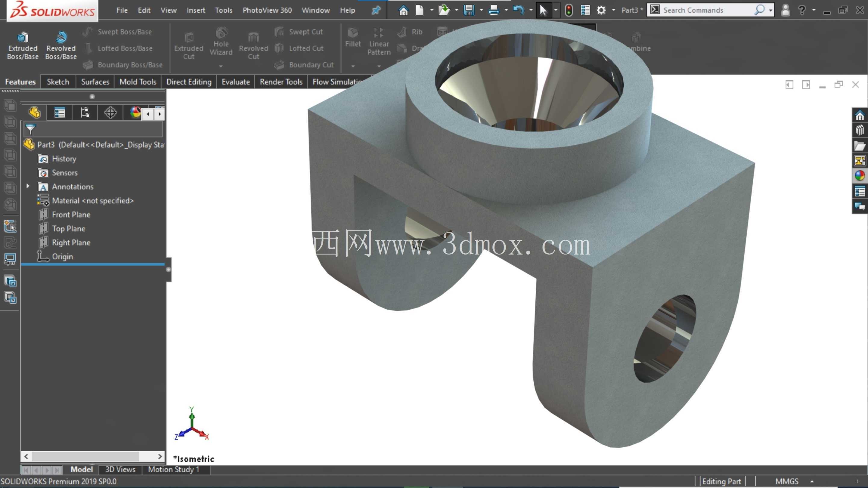Open the search options dropdown arrow
The height and width of the screenshot is (488, 868).
(770, 10)
